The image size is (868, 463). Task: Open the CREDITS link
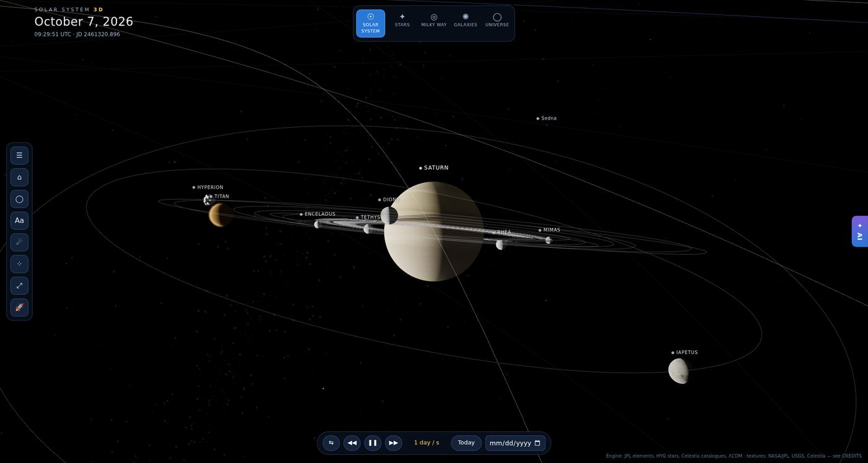[x=851, y=456]
